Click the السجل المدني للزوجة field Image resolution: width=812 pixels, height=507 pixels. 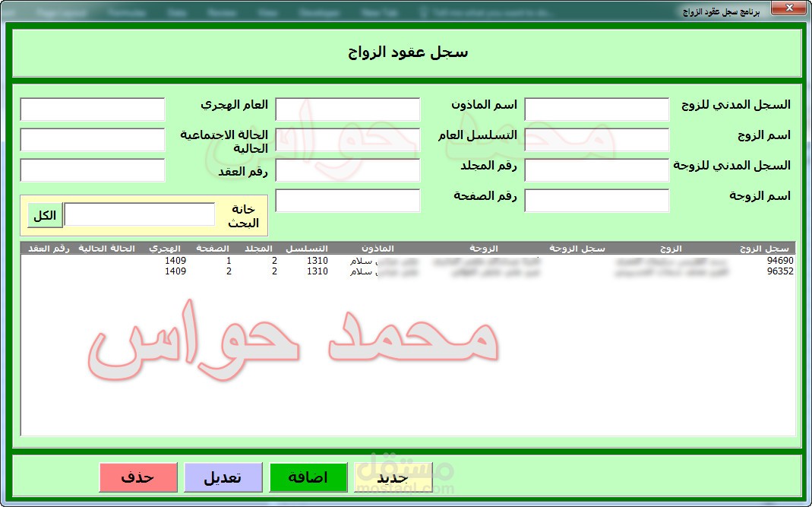click(596, 170)
